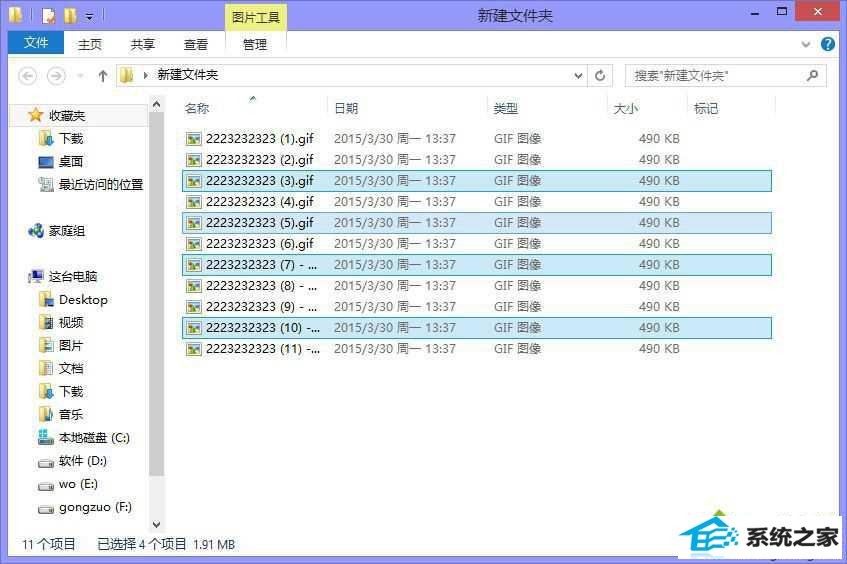Sort by 名称 column header
This screenshot has height=564, width=847.
click(x=197, y=109)
